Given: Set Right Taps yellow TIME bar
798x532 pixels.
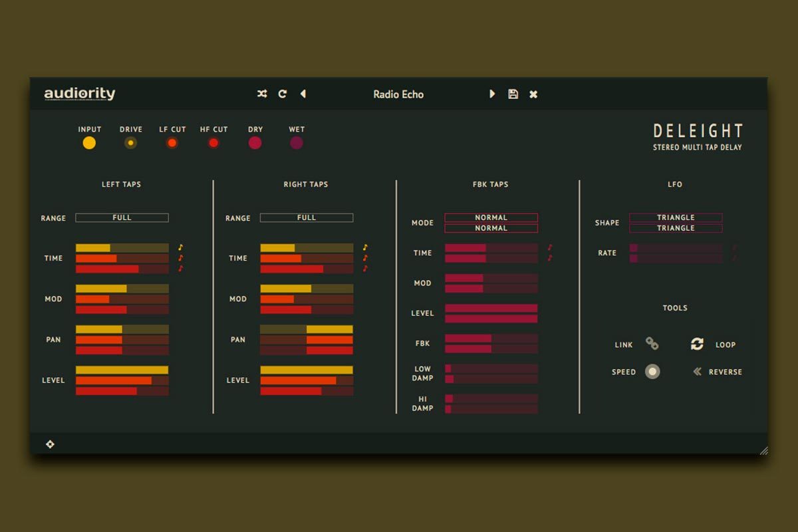Looking at the screenshot, I should point(307,248).
